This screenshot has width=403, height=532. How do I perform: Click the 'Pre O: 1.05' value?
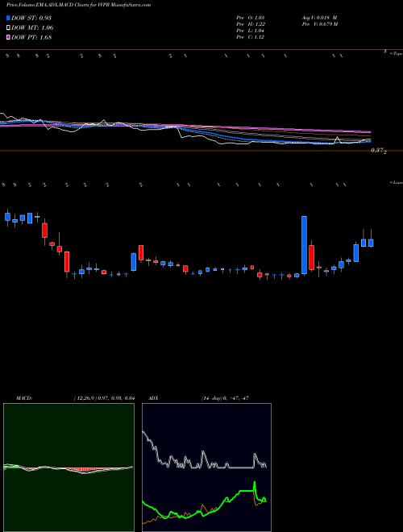pyautogui.click(x=251, y=18)
